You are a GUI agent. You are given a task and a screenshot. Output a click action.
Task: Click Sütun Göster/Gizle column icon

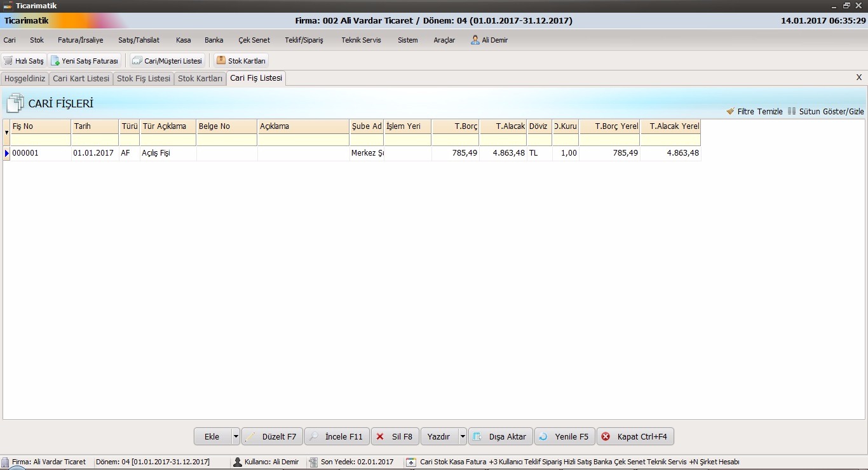(x=792, y=111)
